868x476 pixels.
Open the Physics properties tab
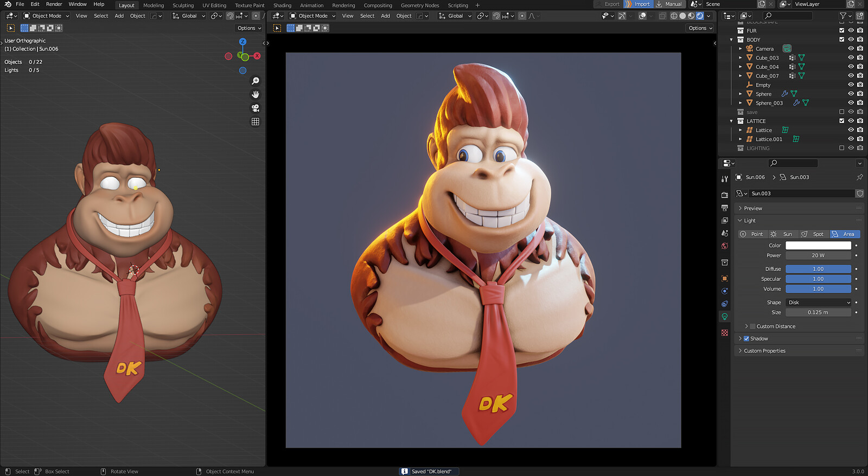(725, 291)
